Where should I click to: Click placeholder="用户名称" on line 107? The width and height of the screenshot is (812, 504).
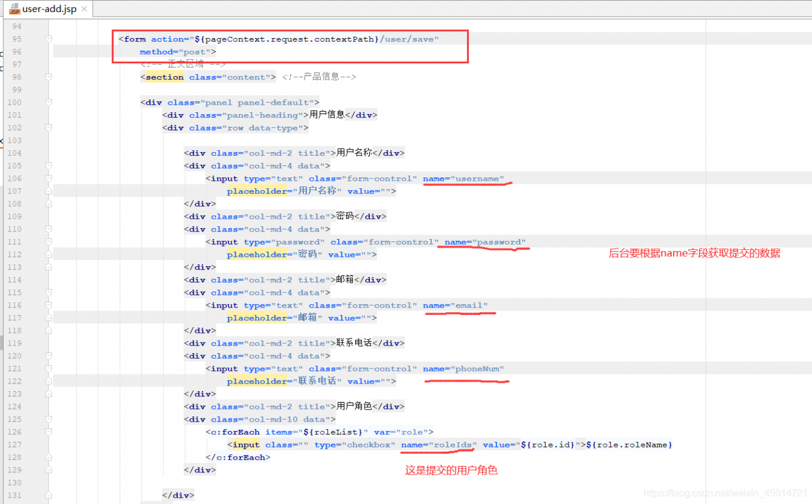pyautogui.click(x=285, y=191)
